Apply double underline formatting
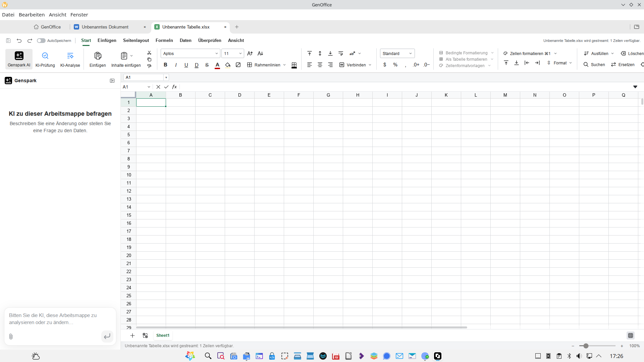The height and width of the screenshot is (362, 644). coord(197,65)
